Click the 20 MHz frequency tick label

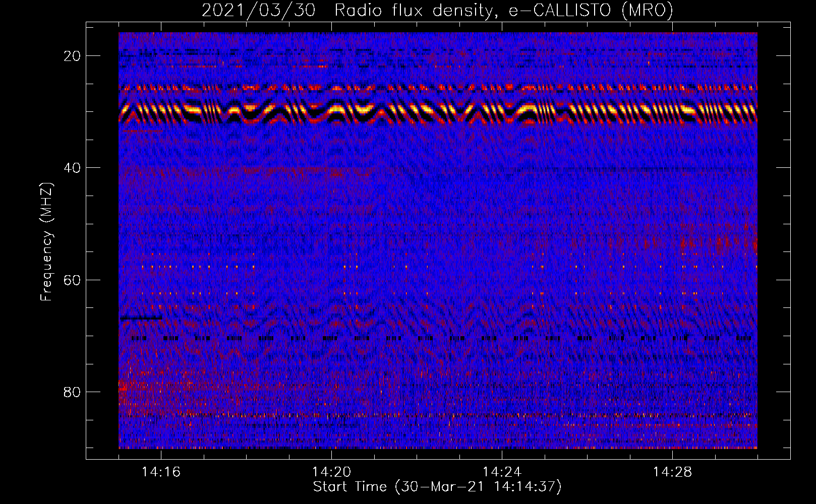72,56
